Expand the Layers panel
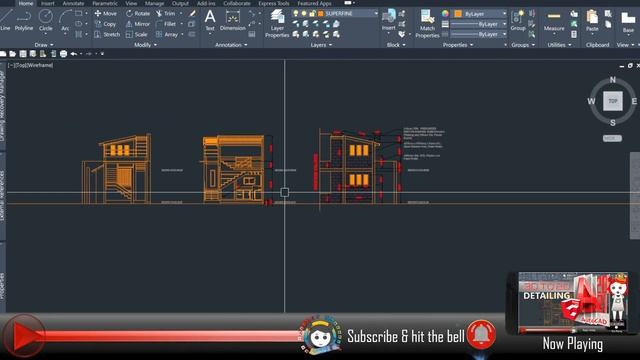The height and width of the screenshot is (360, 640). point(321,44)
